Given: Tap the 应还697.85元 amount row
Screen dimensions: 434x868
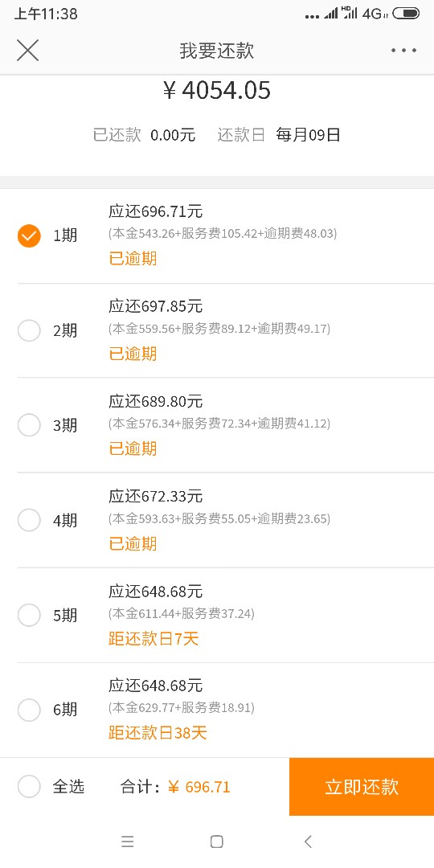Looking at the screenshot, I should (x=156, y=306).
